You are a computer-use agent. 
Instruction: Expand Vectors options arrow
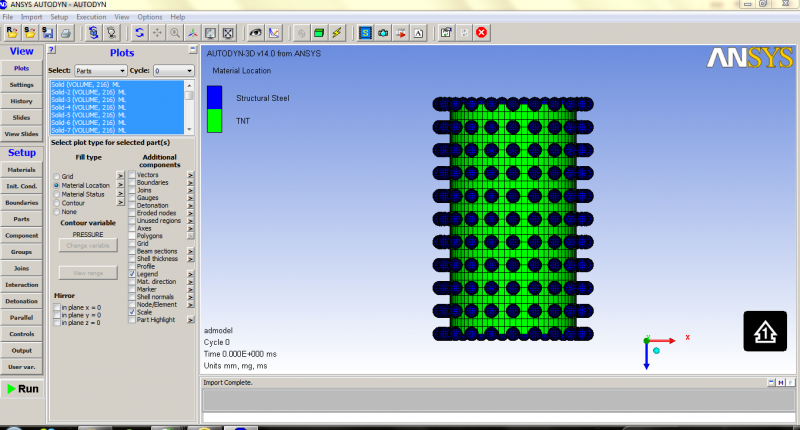click(190, 175)
